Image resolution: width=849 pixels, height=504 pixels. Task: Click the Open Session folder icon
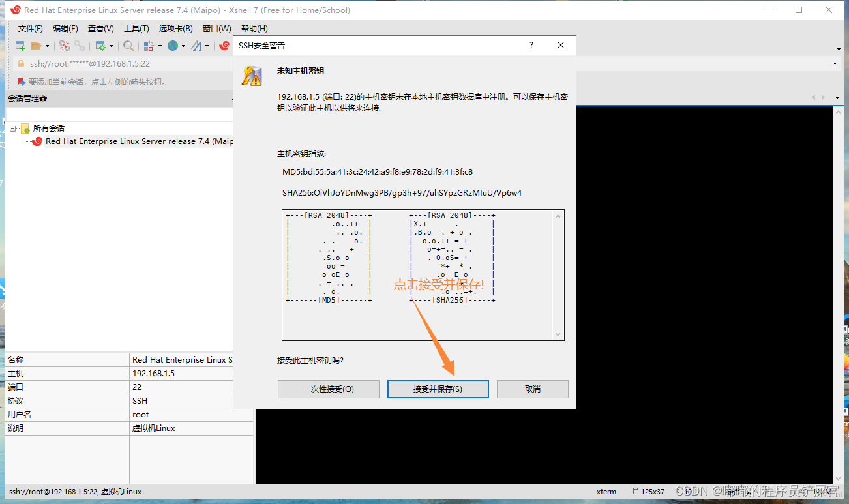pos(37,46)
